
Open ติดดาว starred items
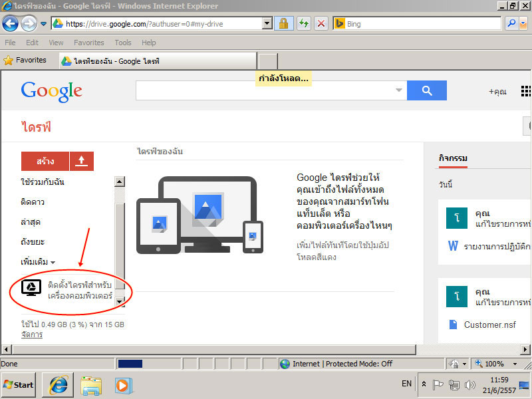coord(33,202)
